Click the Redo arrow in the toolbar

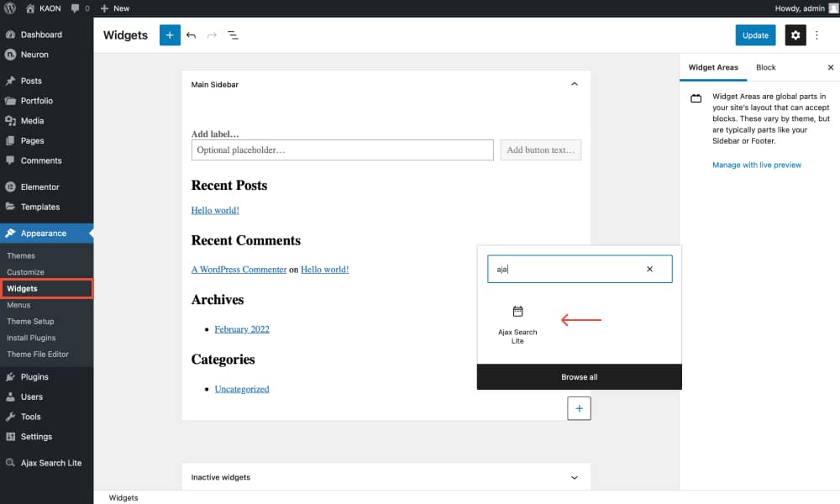[x=212, y=35]
